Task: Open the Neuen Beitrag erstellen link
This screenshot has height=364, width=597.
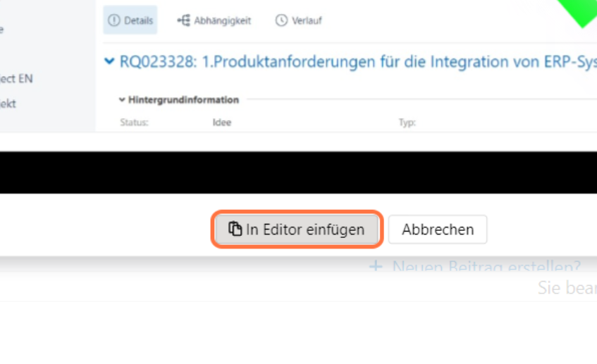Action: (x=486, y=267)
